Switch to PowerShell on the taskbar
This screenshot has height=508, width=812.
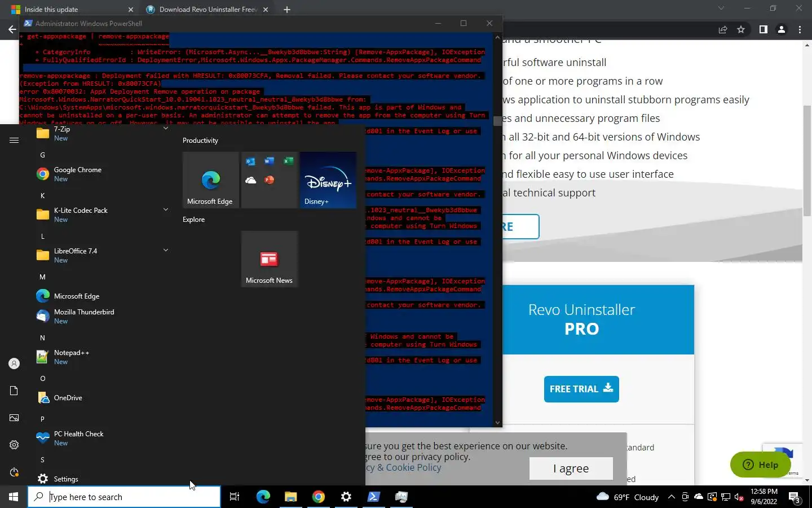373,497
